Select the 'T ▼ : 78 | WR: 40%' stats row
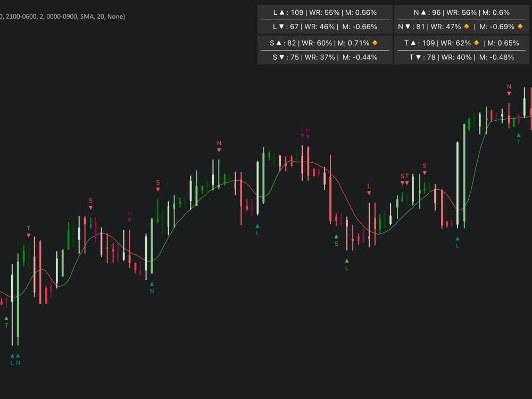 (x=461, y=57)
